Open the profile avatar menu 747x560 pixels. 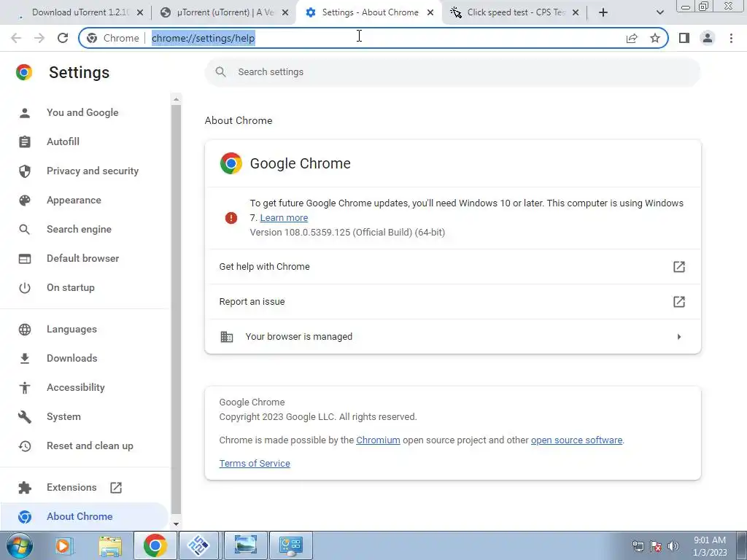(708, 38)
